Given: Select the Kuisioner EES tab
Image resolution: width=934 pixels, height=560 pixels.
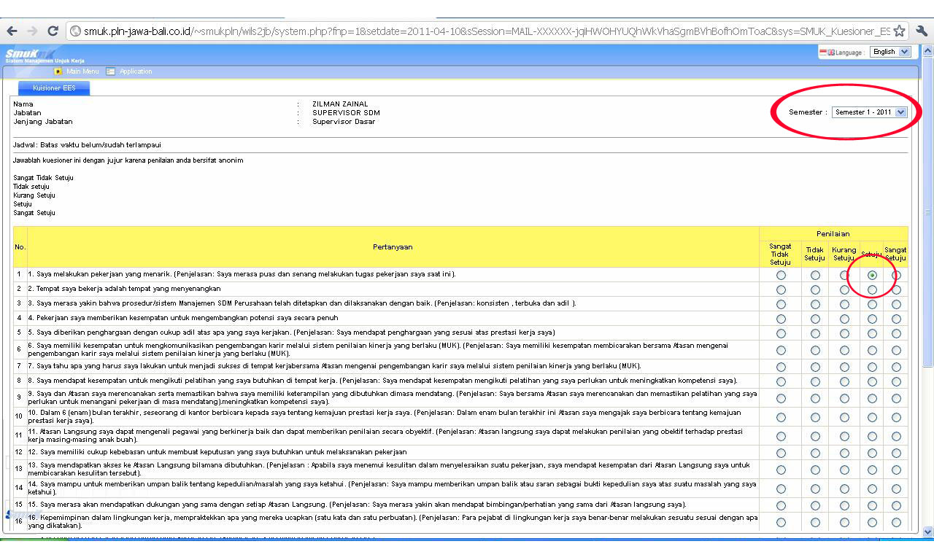Looking at the screenshot, I should pos(54,88).
